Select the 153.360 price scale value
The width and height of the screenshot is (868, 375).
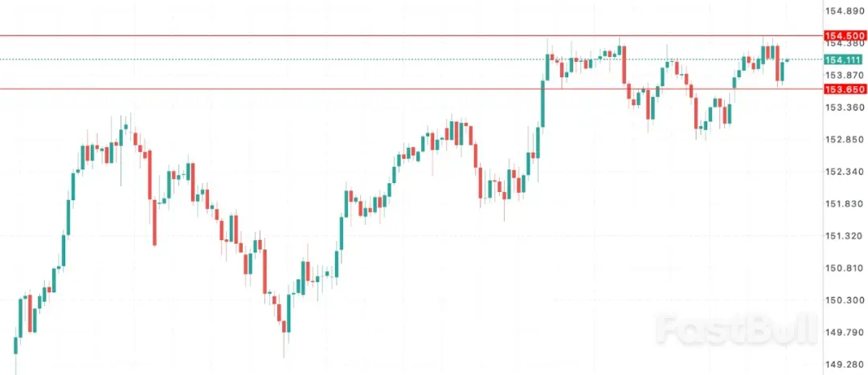click(845, 107)
